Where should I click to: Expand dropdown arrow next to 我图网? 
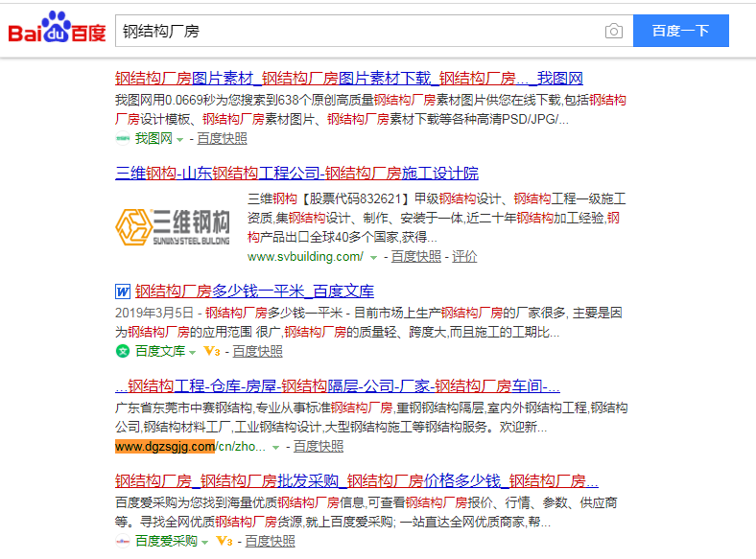179,140
